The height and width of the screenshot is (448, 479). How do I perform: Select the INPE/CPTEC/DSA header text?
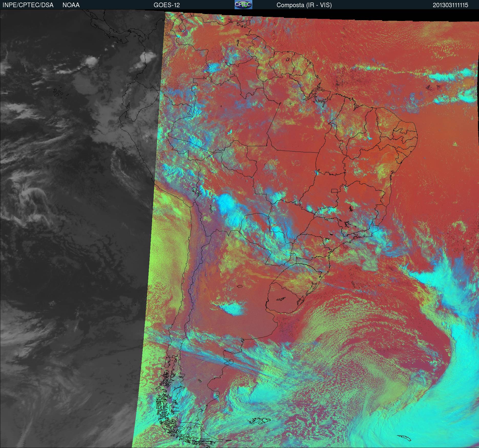28,5
